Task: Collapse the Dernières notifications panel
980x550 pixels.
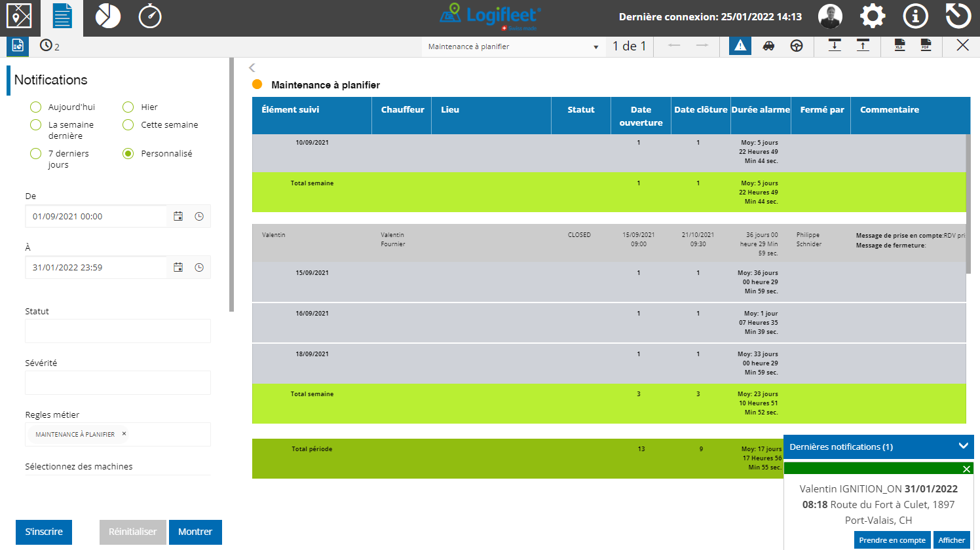Action: tap(963, 447)
